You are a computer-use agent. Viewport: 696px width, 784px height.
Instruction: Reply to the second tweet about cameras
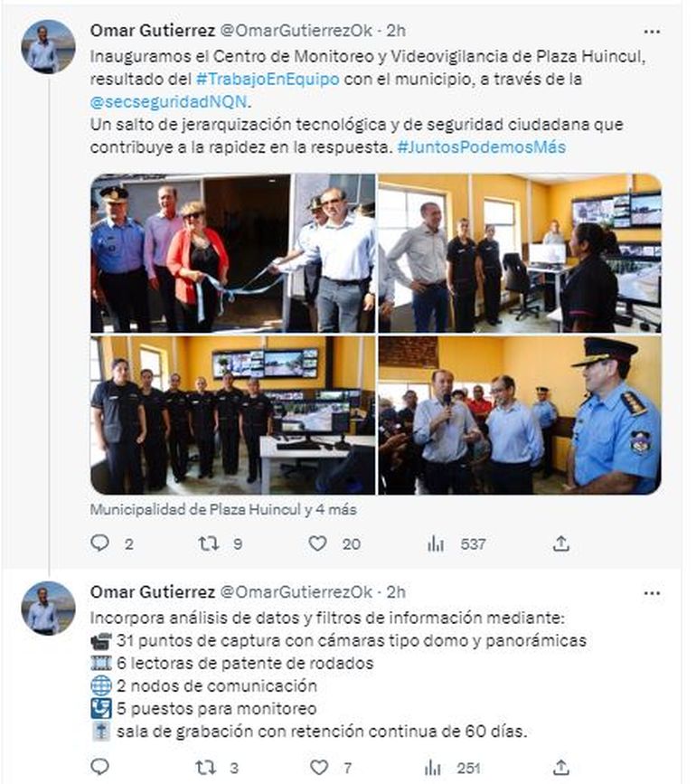(100, 767)
